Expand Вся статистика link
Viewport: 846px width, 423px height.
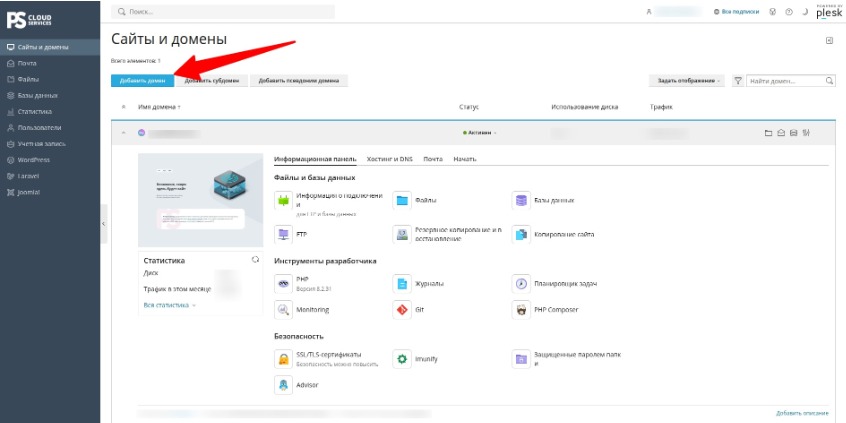169,305
